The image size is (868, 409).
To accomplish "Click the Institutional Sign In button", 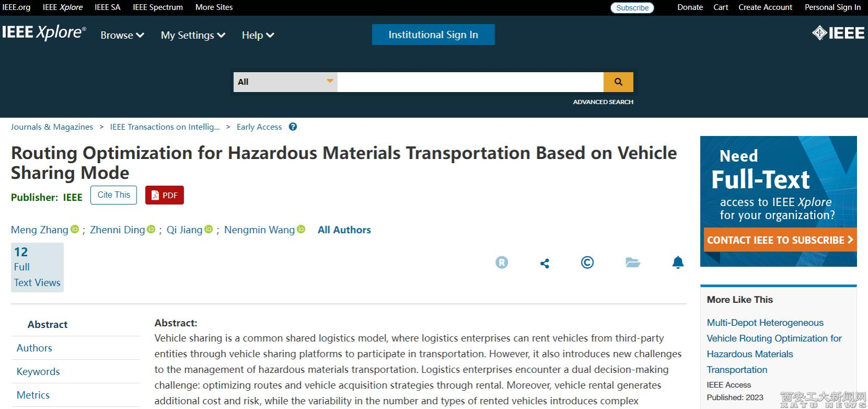I will tap(433, 35).
